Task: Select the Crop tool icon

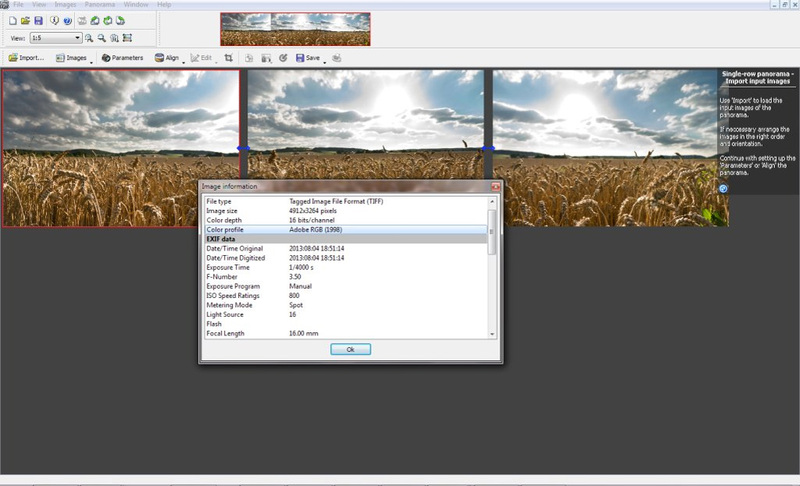Action: [x=229, y=58]
